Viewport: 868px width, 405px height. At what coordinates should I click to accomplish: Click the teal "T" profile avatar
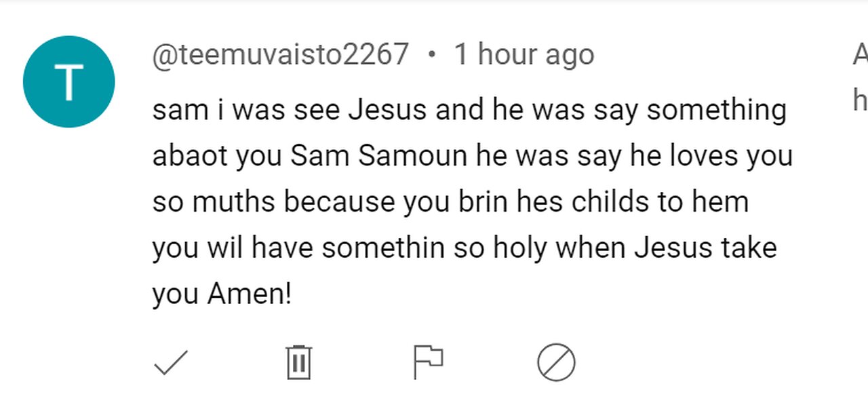(69, 82)
